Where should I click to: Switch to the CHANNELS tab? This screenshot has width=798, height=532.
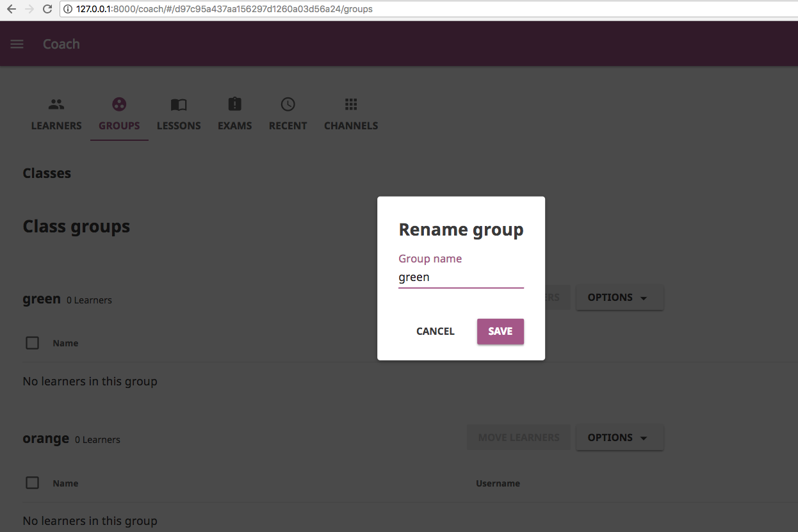click(x=351, y=125)
